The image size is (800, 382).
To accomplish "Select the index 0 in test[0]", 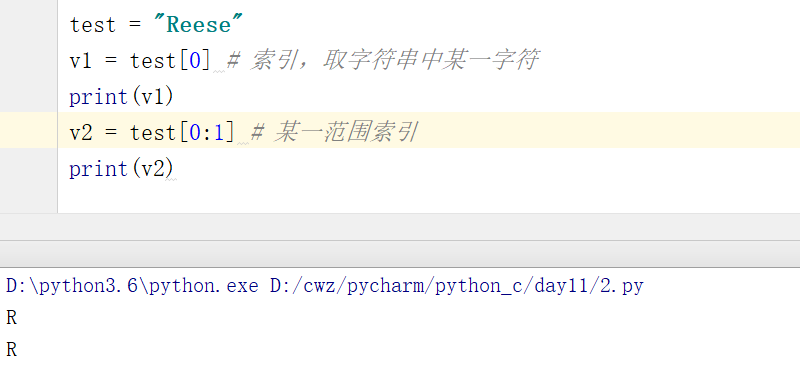I will 194,61.
